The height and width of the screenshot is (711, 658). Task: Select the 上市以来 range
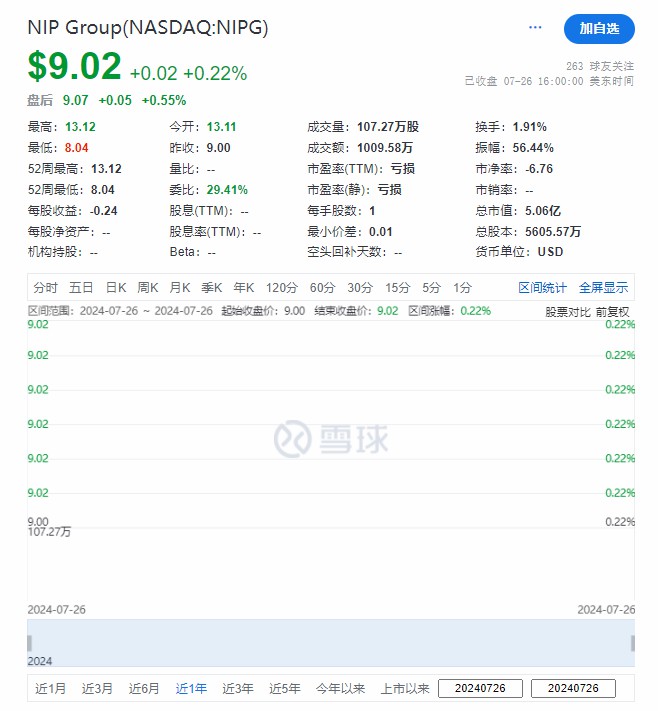(x=405, y=688)
